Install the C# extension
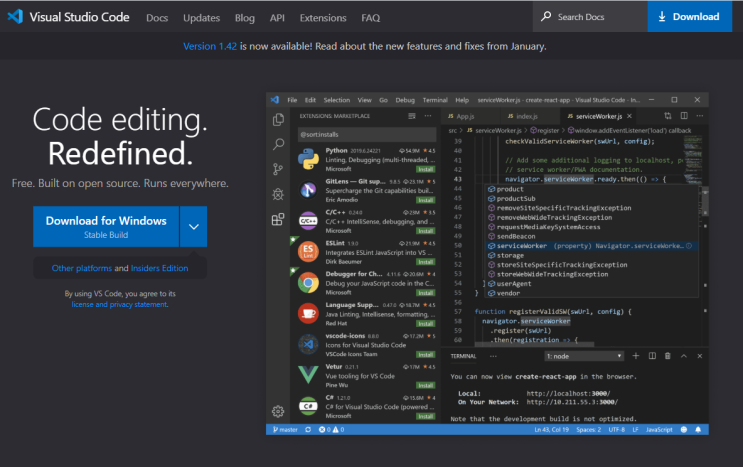Image resolution: width=743 pixels, height=467 pixels. (x=426, y=416)
